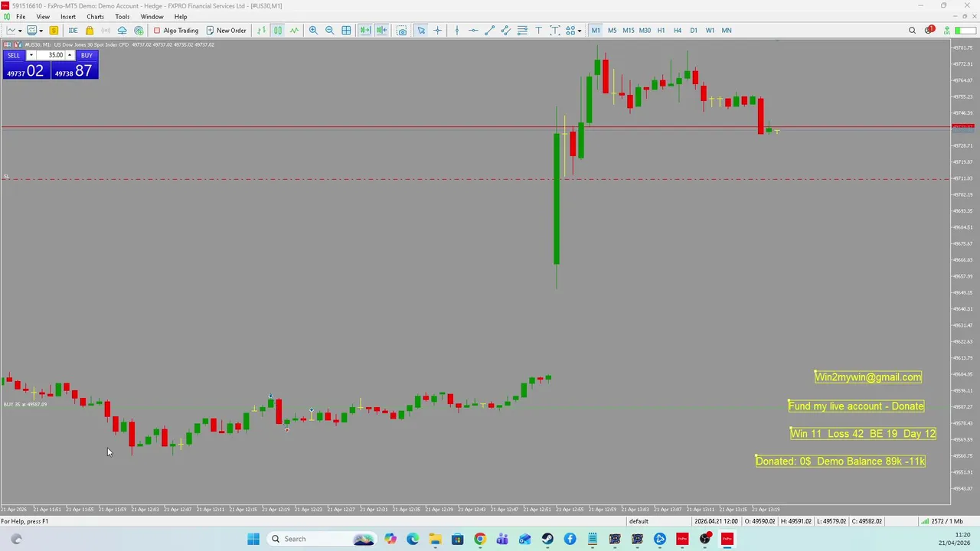Click the 'default' profile in status bar

pyautogui.click(x=639, y=521)
